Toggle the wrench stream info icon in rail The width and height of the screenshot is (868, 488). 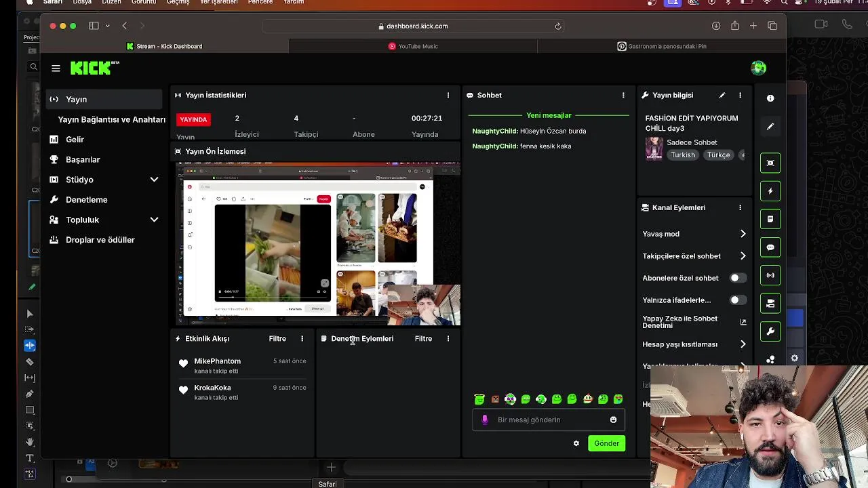tap(770, 331)
